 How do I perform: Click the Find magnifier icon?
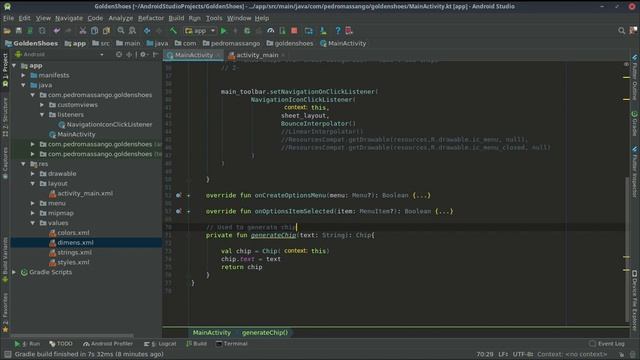121,31
